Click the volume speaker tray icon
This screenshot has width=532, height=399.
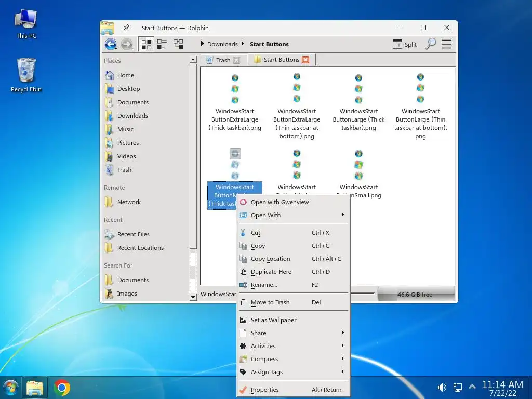[x=442, y=387]
